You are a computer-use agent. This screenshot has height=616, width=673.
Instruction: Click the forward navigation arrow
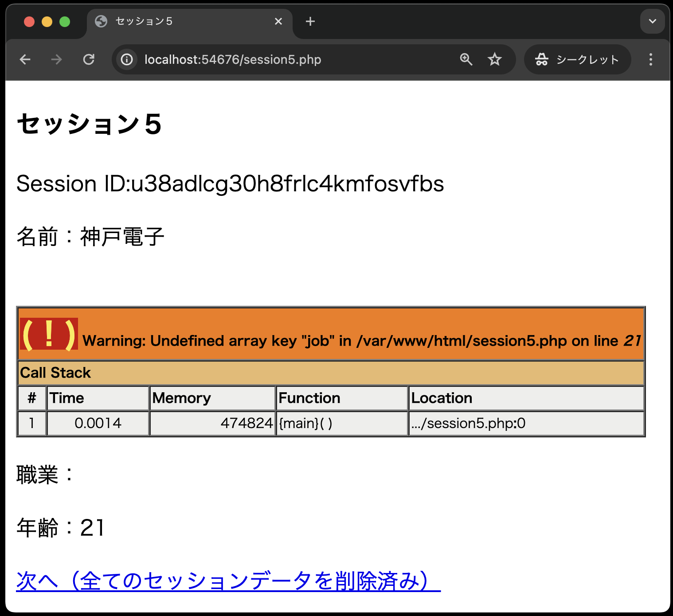tap(56, 59)
